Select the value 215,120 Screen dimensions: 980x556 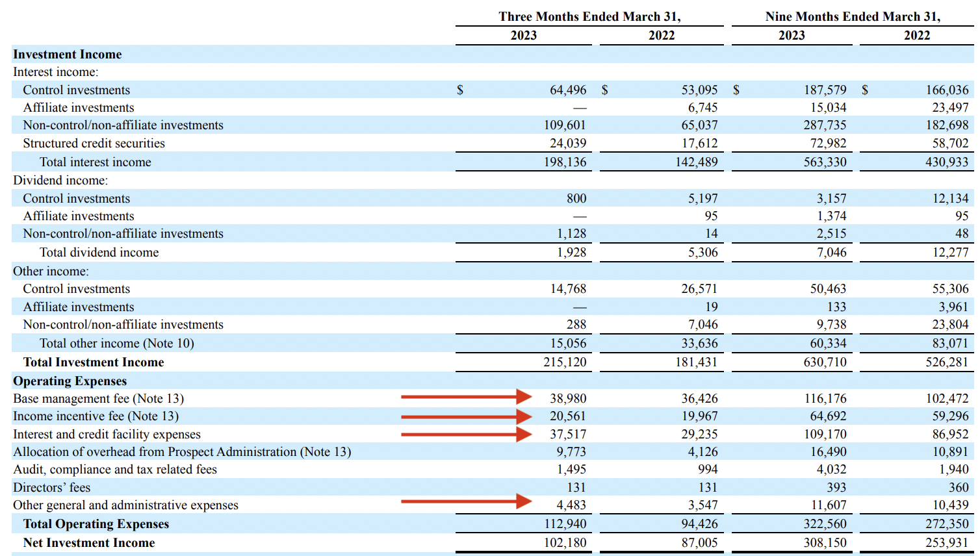pyautogui.click(x=565, y=362)
